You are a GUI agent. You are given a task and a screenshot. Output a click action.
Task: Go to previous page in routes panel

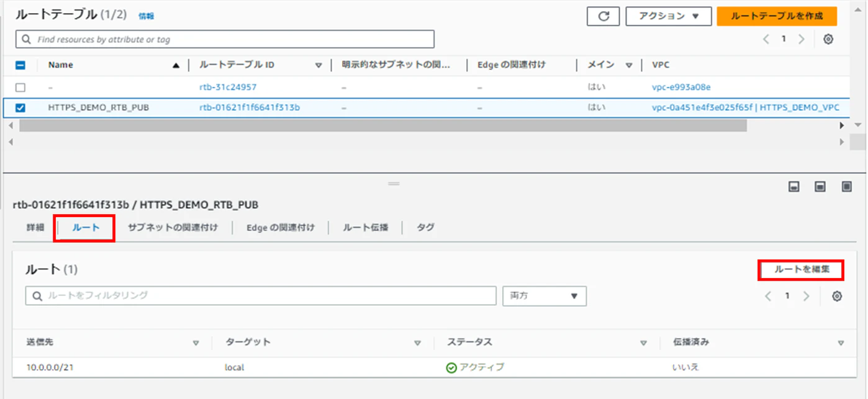(768, 296)
